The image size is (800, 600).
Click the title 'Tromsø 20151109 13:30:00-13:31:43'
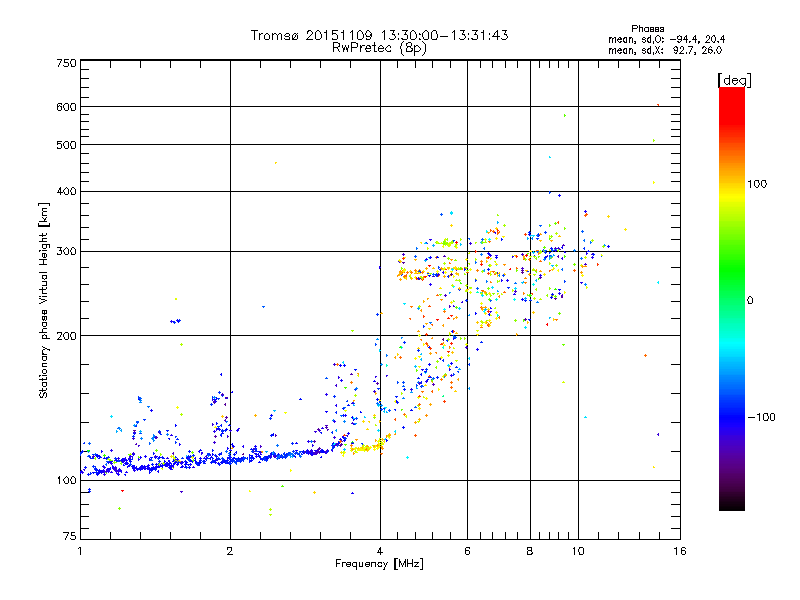point(379,35)
